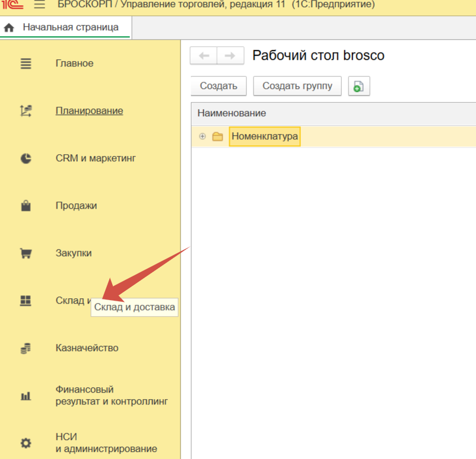Click the БРОСКОРП application title text
The width and height of the screenshot is (476, 459).
point(216,5)
